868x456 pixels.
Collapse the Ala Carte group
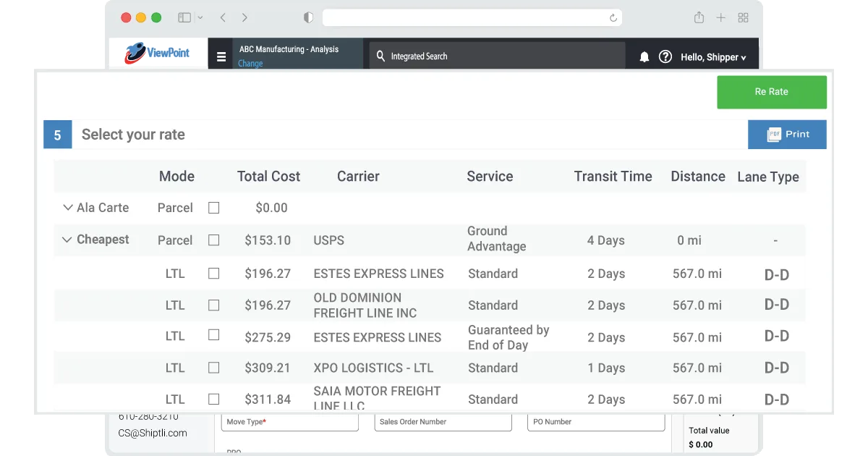68,208
